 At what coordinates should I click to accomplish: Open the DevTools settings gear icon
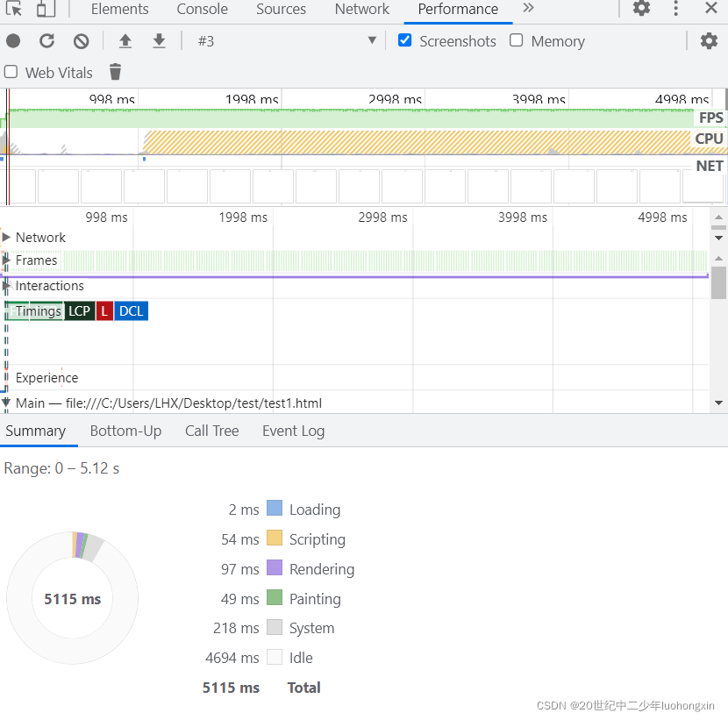pyautogui.click(x=642, y=8)
